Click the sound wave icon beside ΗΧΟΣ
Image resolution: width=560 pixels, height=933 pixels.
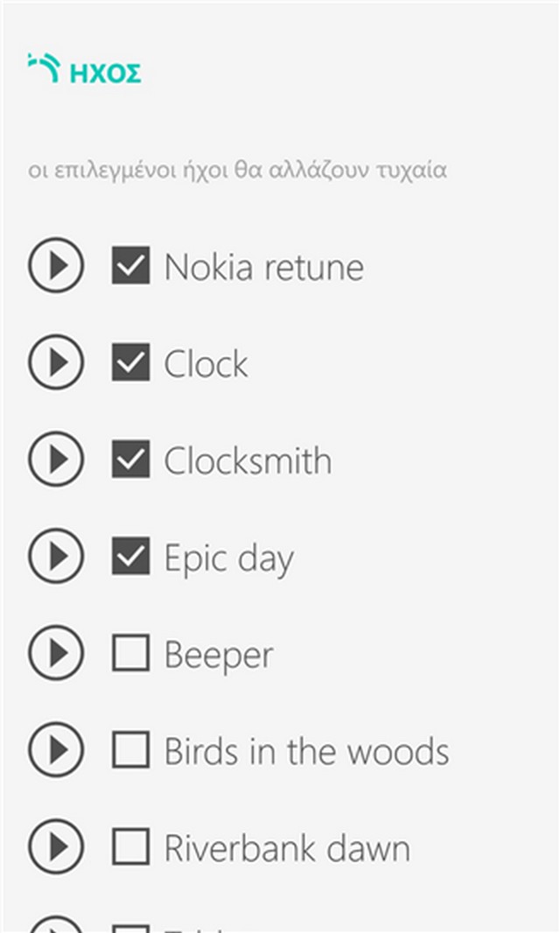tap(44, 68)
